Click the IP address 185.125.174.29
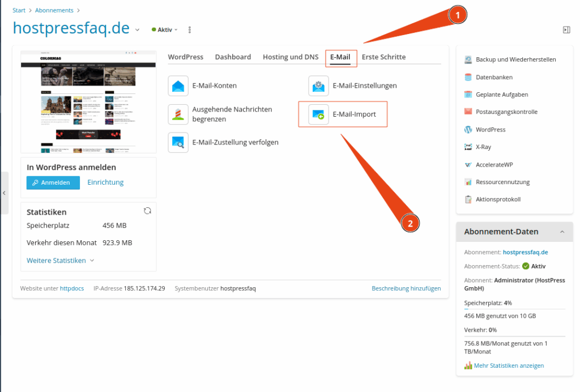Viewport: 580px width, 392px height. click(144, 288)
